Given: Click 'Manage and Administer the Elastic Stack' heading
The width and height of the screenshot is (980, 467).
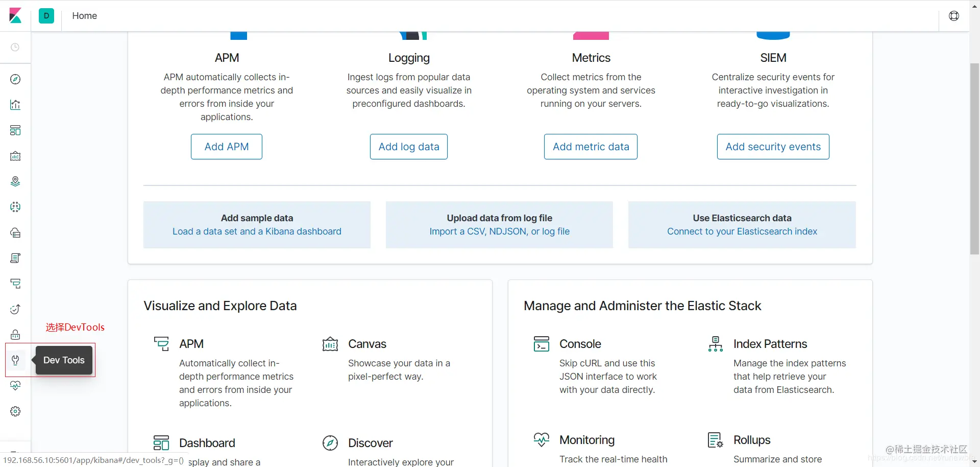Looking at the screenshot, I should click(x=642, y=306).
